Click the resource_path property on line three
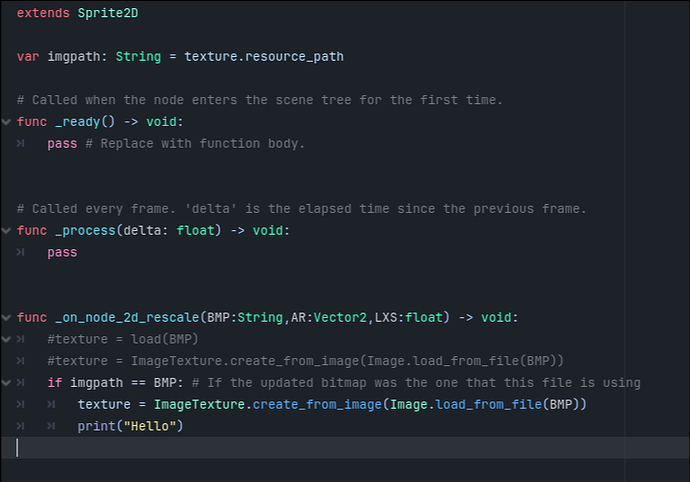 coord(294,57)
